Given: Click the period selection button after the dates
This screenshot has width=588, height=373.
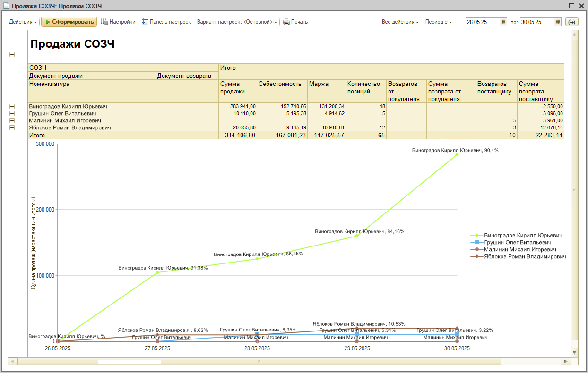Looking at the screenshot, I should pos(571,22).
